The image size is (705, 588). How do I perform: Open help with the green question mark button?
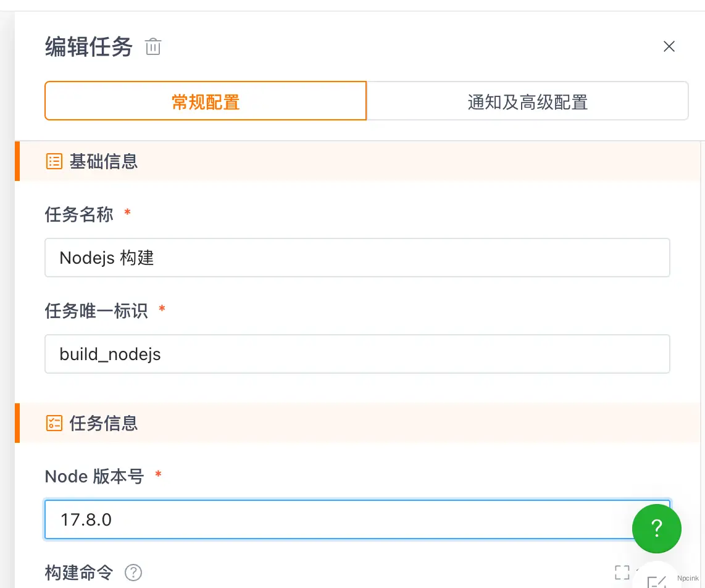(656, 528)
